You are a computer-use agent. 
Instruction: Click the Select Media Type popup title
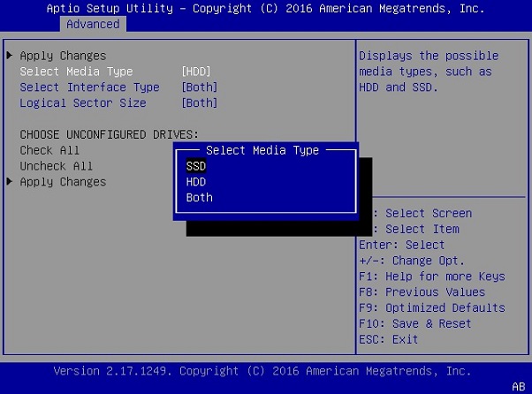tap(262, 151)
